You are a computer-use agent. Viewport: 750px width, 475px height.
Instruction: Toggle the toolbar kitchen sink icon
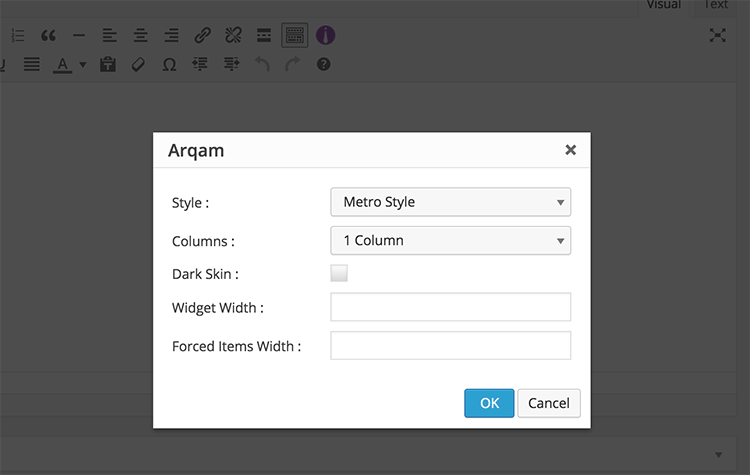[295, 35]
